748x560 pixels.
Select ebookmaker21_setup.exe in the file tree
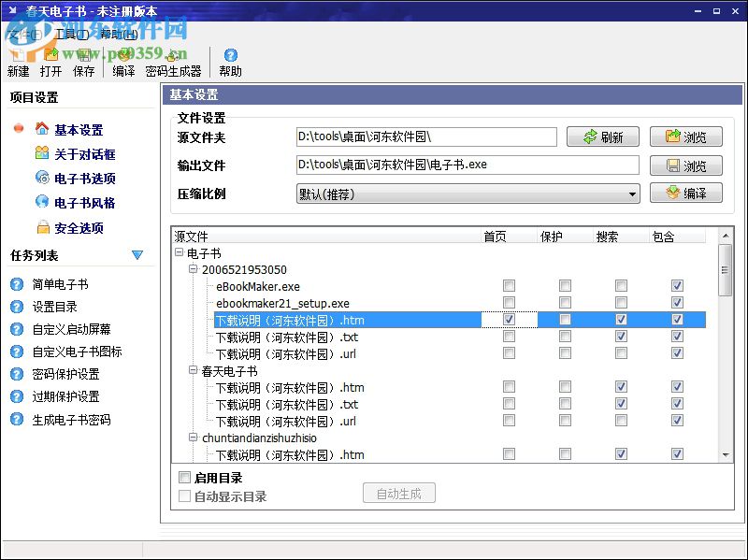click(282, 304)
